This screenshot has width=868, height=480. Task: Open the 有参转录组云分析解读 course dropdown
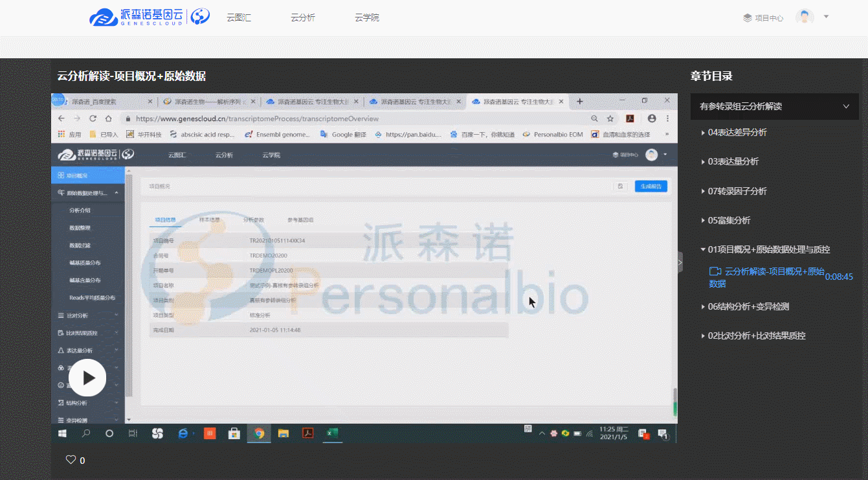pos(775,106)
